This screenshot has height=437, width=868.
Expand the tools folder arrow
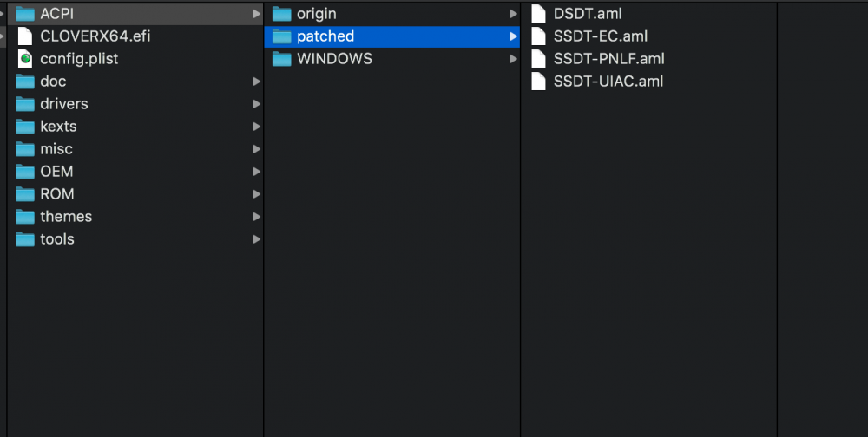[256, 239]
